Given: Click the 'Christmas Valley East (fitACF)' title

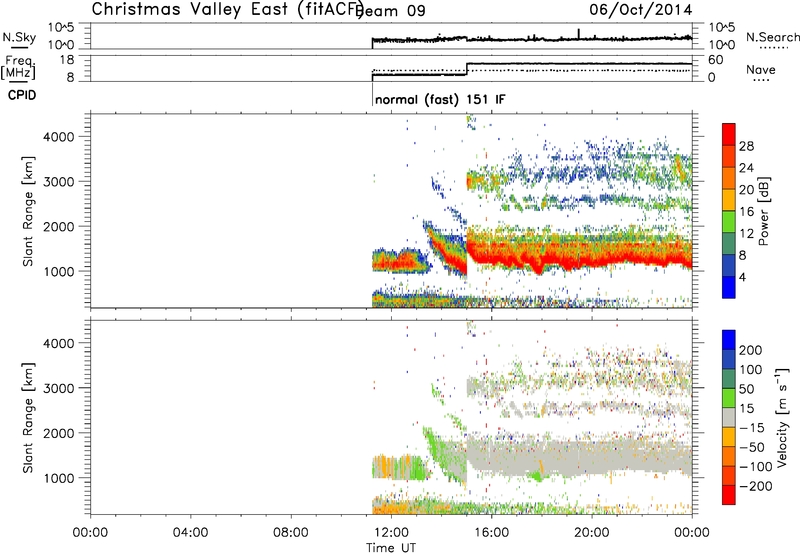Looking at the screenshot, I should 227,9.
